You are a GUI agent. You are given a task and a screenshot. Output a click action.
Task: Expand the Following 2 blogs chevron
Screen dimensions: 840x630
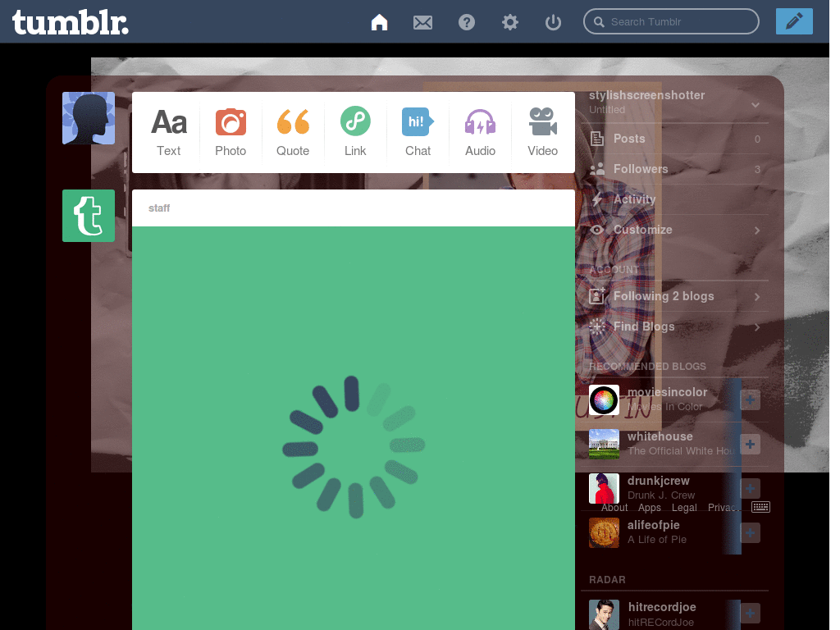[757, 297]
